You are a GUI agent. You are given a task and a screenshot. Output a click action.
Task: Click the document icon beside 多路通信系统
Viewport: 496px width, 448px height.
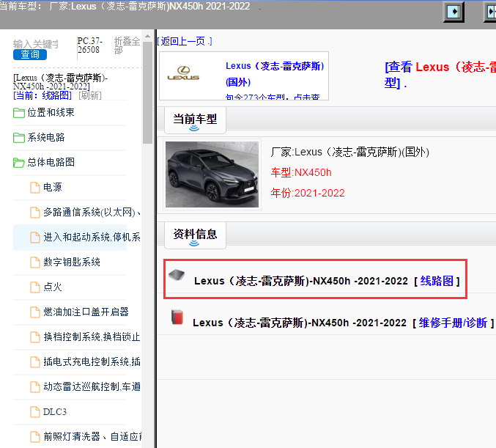click(x=34, y=213)
